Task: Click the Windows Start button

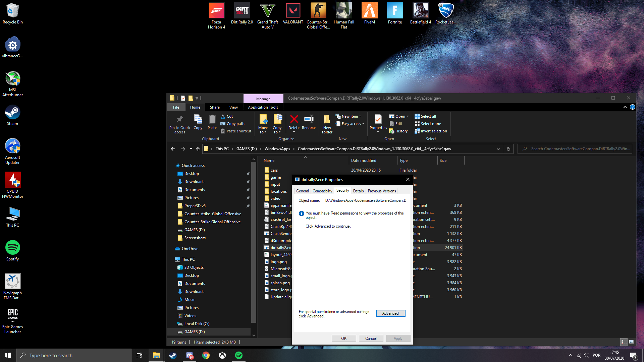Action: click(8, 355)
